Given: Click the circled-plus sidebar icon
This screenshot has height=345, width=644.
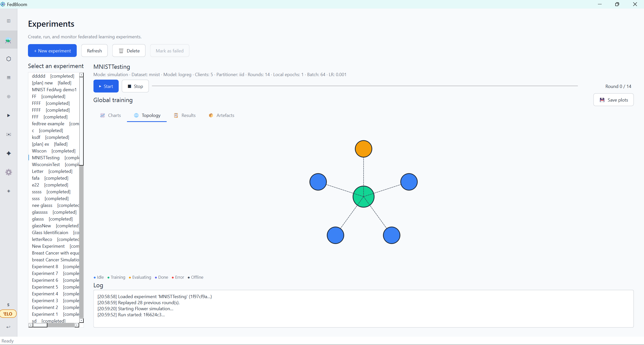Looking at the screenshot, I should [9, 97].
